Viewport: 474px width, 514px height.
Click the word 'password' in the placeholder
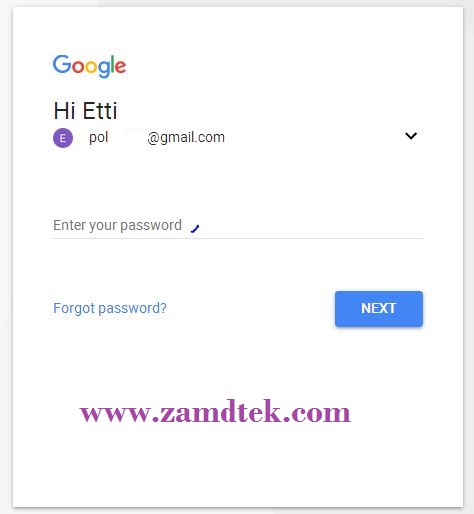pyautogui.click(x=151, y=226)
